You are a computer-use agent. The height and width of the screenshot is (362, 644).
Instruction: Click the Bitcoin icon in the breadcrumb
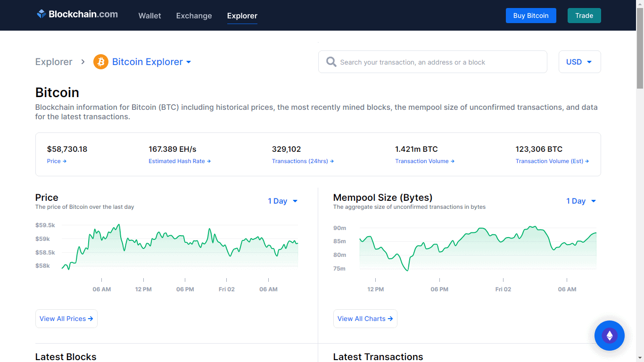[100, 62]
